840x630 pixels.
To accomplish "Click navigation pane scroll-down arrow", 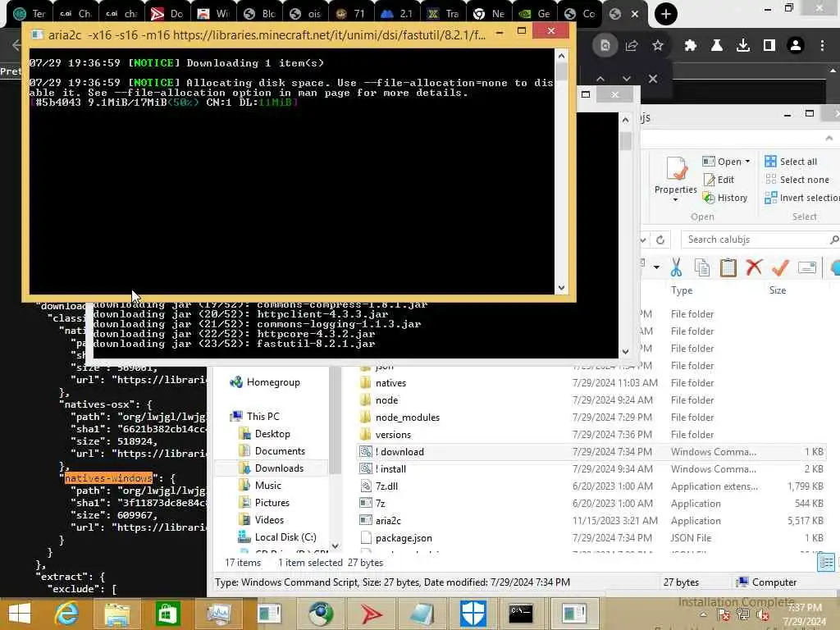I will click(x=336, y=546).
